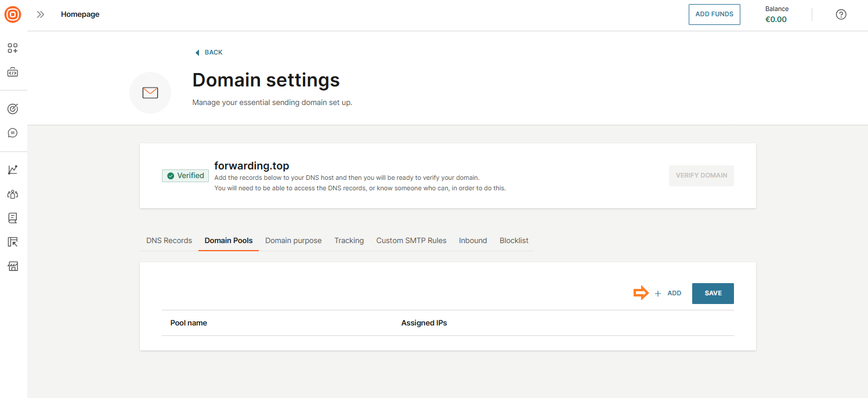Open the squares-plus apps icon in sidebar

13,48
